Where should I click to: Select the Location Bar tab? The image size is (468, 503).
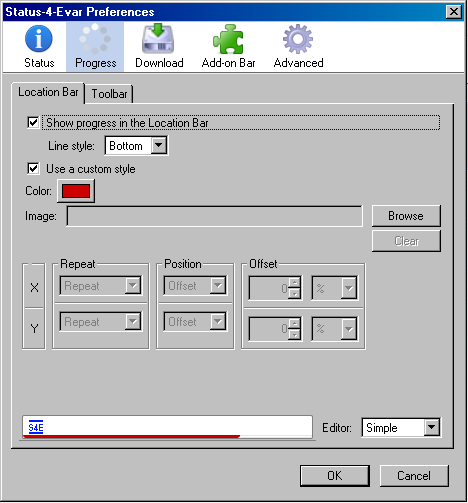(48, 92)
